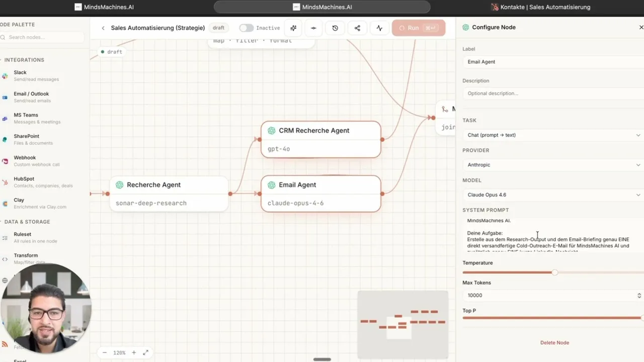
Task: Open the activity pulse icon
Action: 379,28
